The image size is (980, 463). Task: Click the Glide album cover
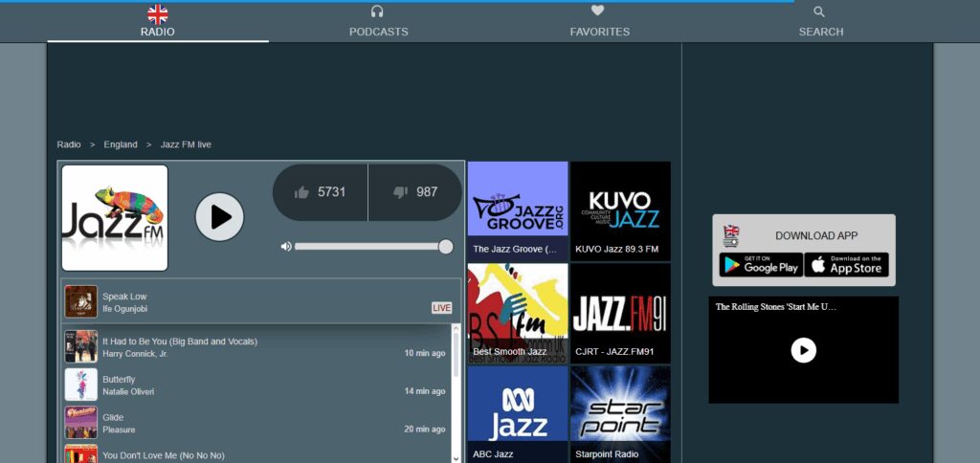(x=81, y=423)
